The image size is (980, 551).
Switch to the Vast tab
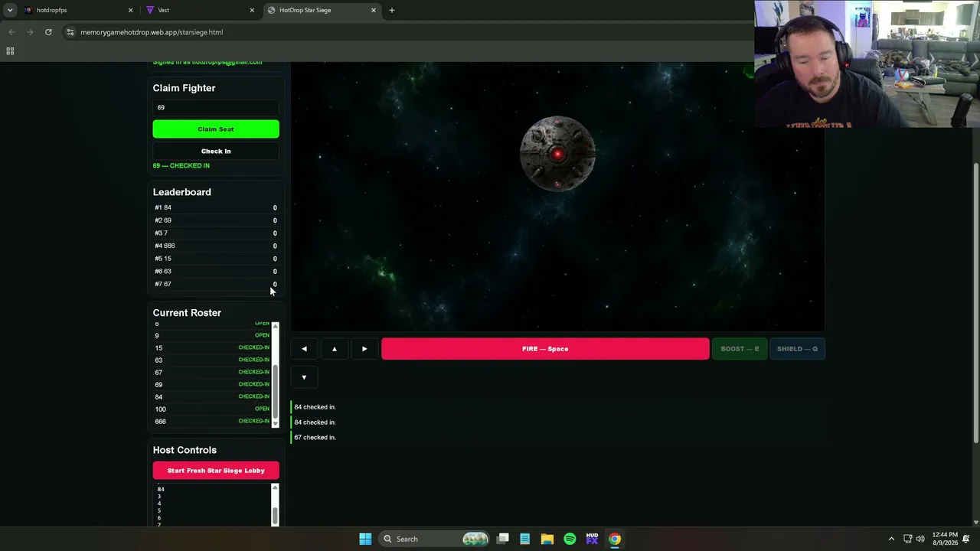199,10
